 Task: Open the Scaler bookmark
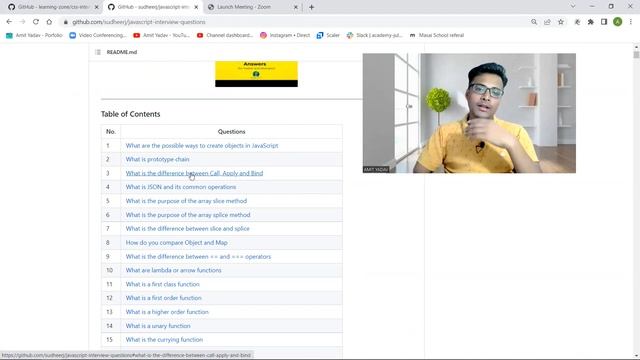click(328, 36)
